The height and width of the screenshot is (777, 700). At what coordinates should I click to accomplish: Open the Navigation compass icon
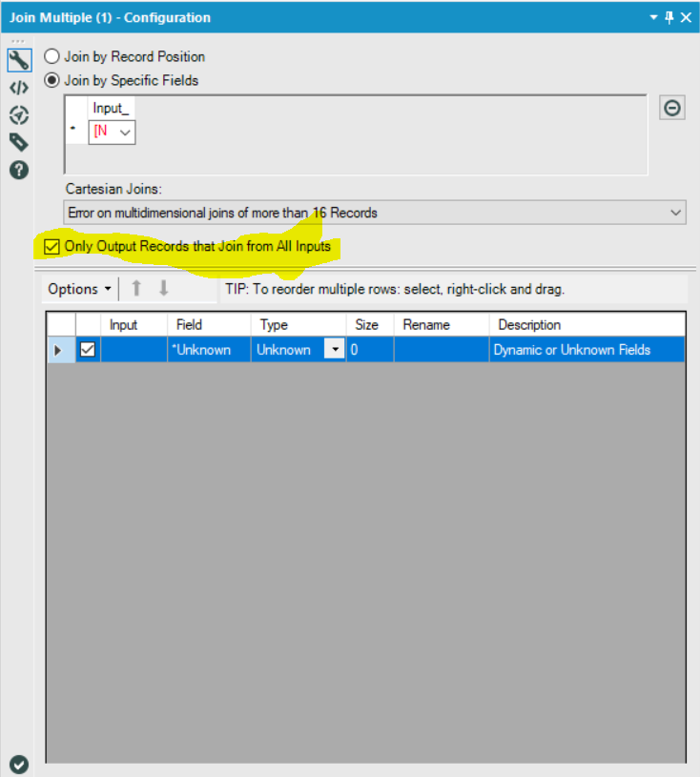point(19,115)
